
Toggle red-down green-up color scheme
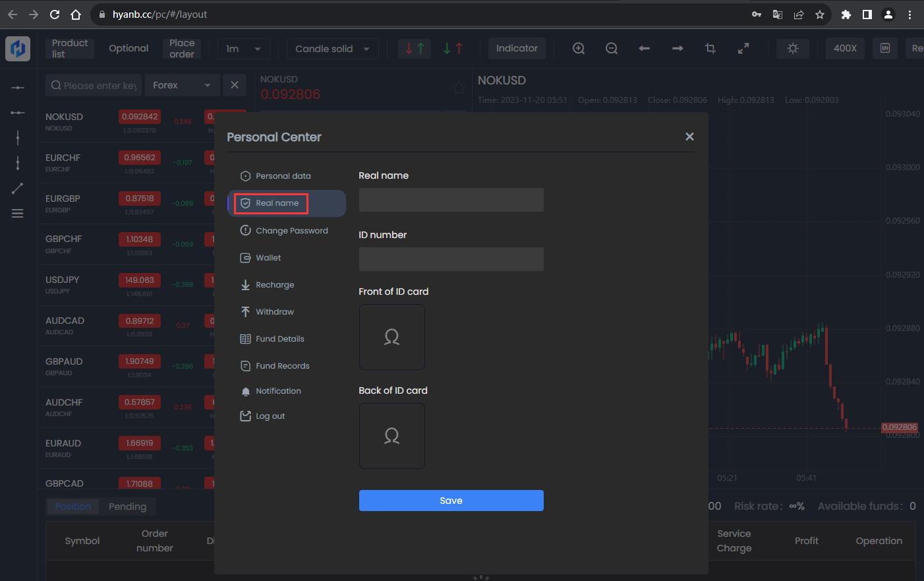pyautogui.click(x=415, y=48)
